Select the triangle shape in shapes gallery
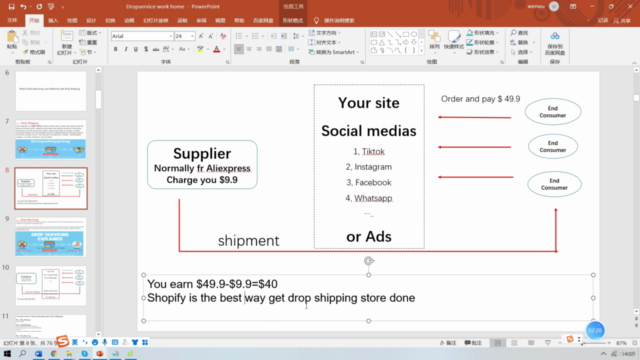 tap(382, 42)
